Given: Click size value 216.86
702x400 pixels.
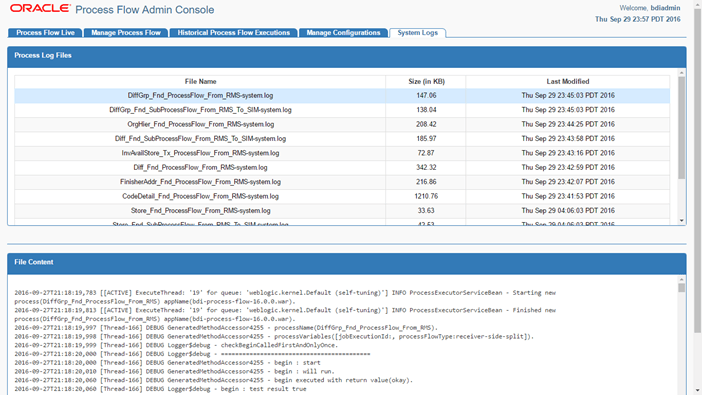Looking at the screenshot, I should [x=426, y=182].
